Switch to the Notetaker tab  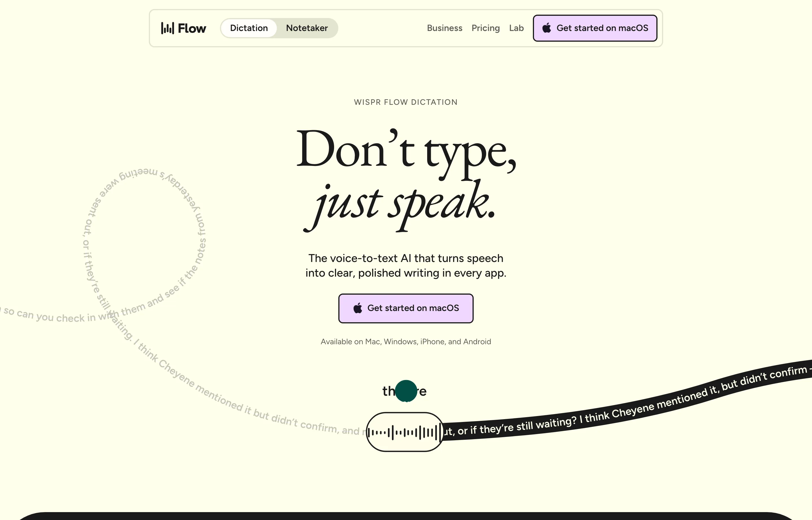pyautogui.click(x=307, y=28)
